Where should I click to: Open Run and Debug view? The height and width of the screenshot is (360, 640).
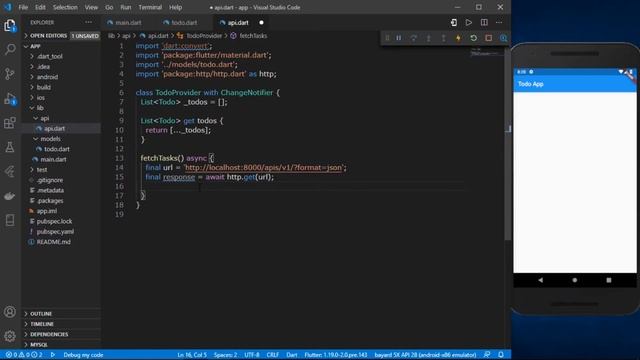point(10,98)
